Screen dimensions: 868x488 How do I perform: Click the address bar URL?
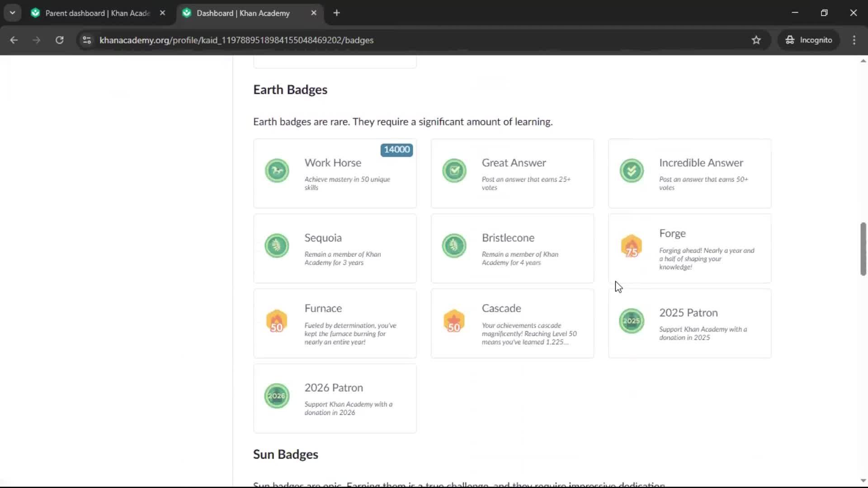pyautogui.click(x=236, y=40)
